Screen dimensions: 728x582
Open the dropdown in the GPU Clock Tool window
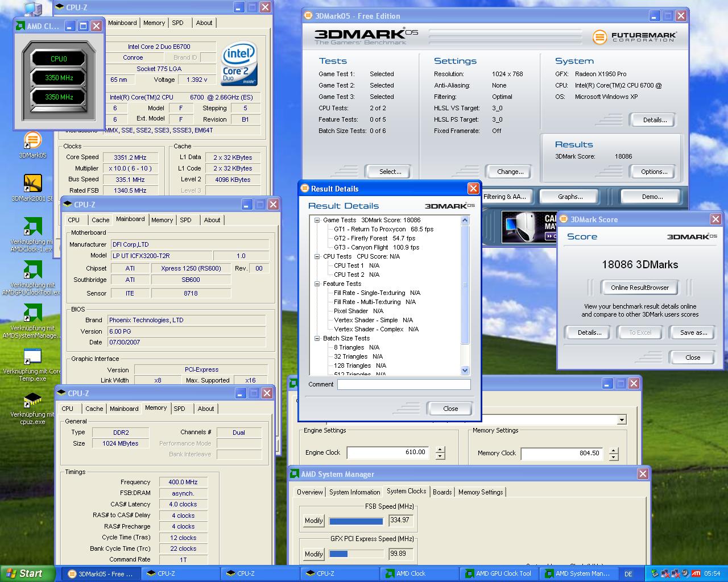pyautogui.click(x=622, y=419)
